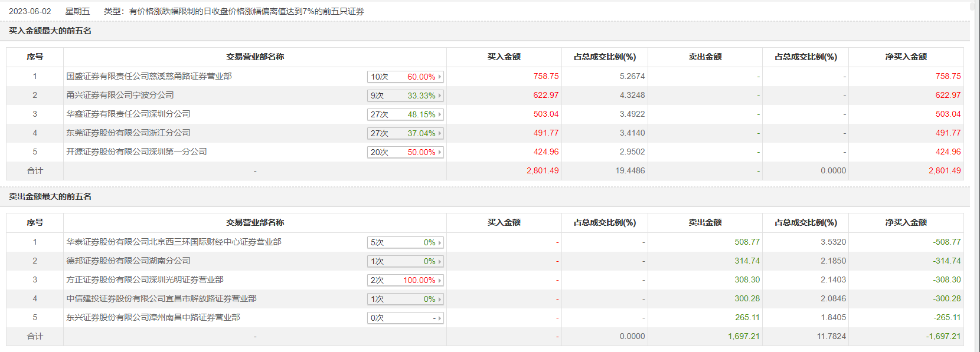This screenshot has height=352, width=980.
Task: Expand the 2次 100.00% stats dropdown
Action: pos(405,280)
